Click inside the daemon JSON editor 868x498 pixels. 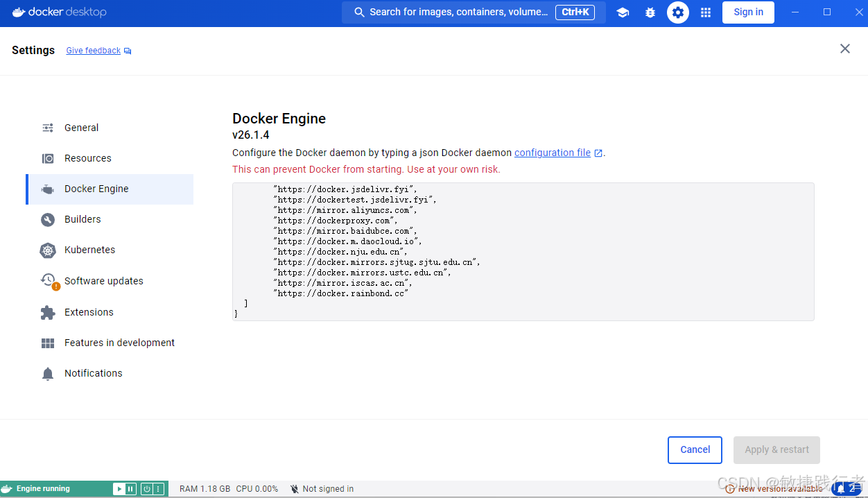click(x=523, y=251)
